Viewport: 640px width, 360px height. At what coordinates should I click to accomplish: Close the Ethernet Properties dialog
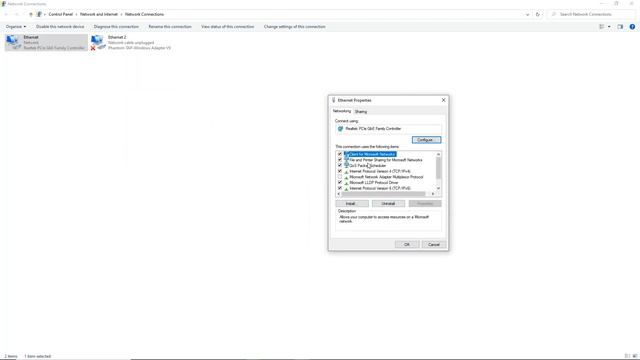pos(443,100)
